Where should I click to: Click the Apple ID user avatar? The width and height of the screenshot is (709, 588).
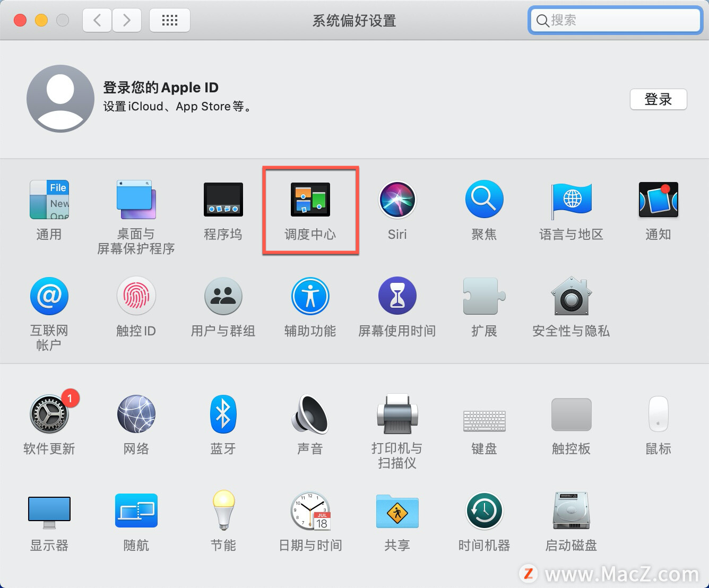pyautogui.click(x=60, y=99)
